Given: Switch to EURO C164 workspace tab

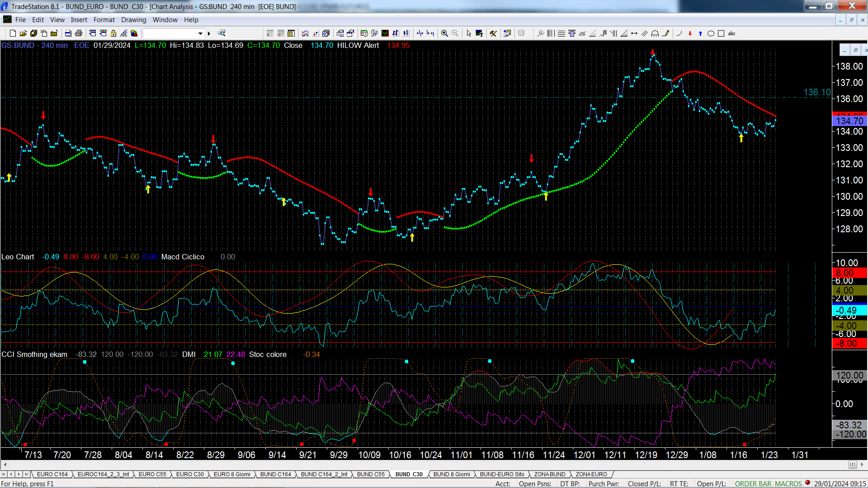Looking at the screenshot, I should coord(52,474).
